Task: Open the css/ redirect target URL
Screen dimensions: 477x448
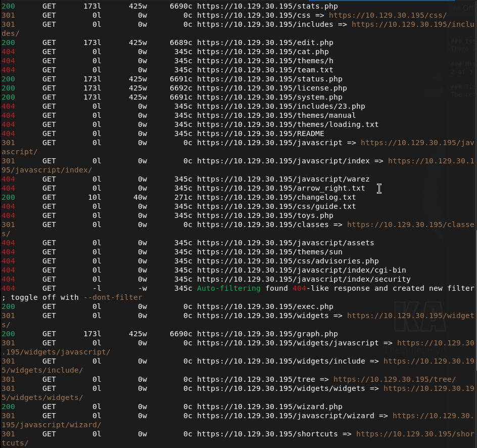Action: tap(388, 15)
